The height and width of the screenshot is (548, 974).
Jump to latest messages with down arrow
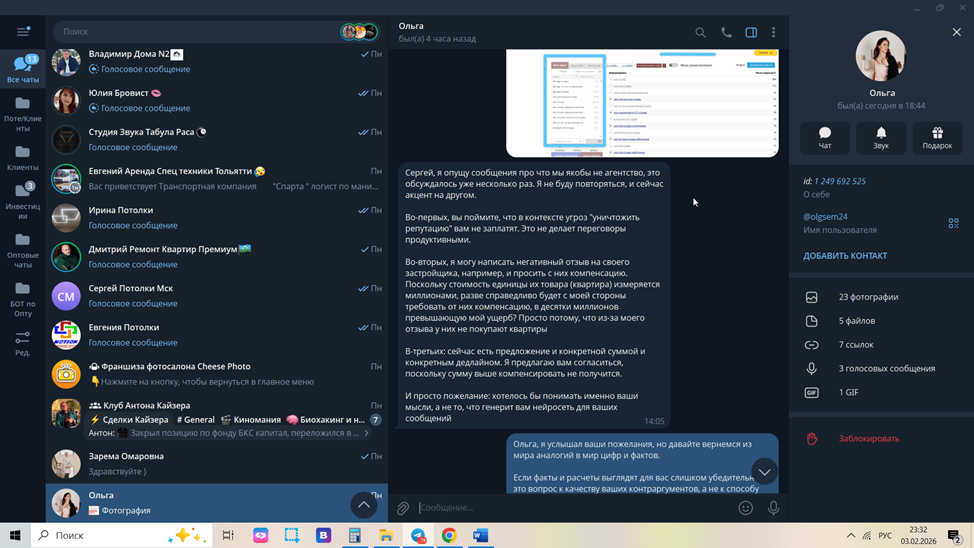click(765, 472)
